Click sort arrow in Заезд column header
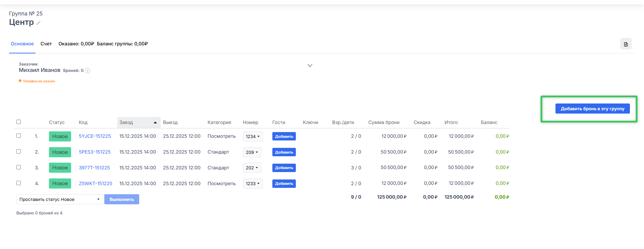This screenshot has height=249, width=644. pos(155,123)
